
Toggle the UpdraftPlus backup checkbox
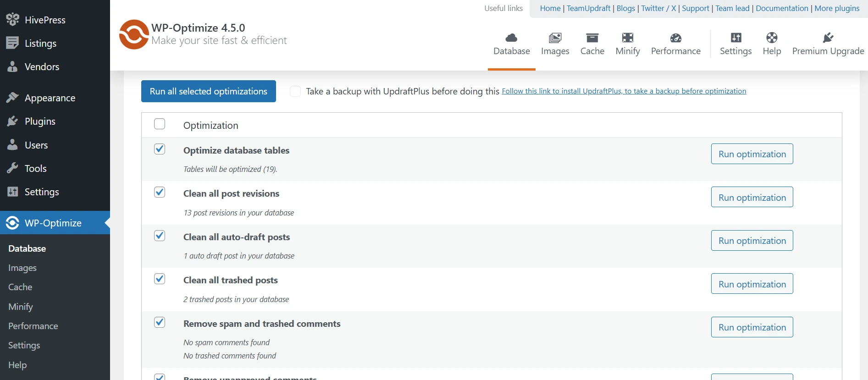tap(295, 91)
